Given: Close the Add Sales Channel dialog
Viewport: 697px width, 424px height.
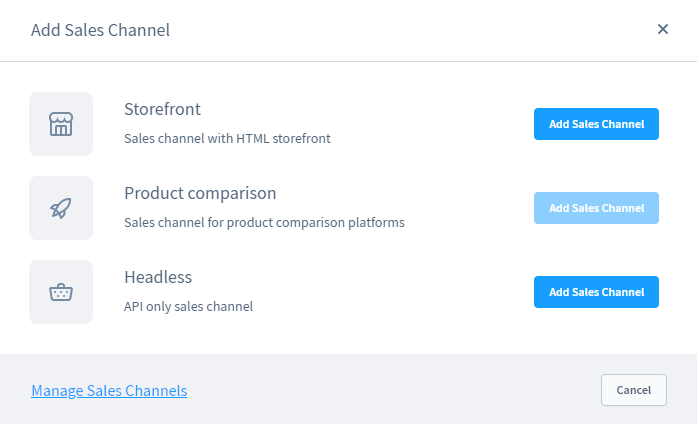Looking at the screenshot, I should pyautogui.click(x=662, y=29).
